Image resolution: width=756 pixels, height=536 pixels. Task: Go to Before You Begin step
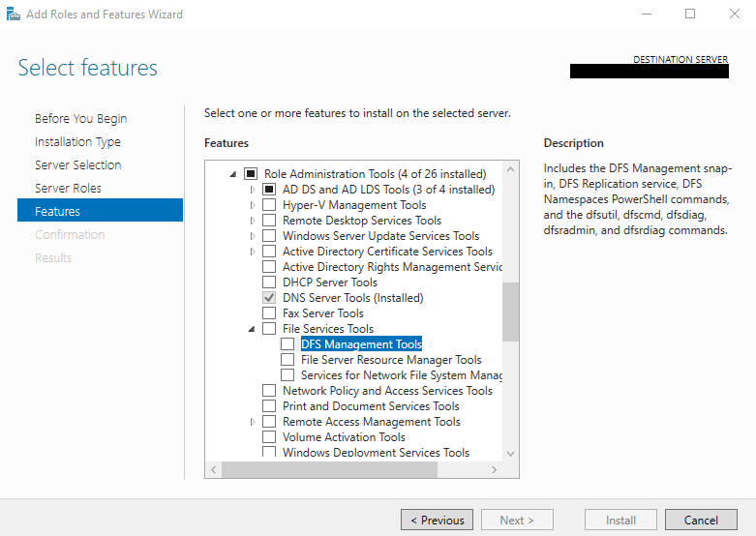[80, 119]
